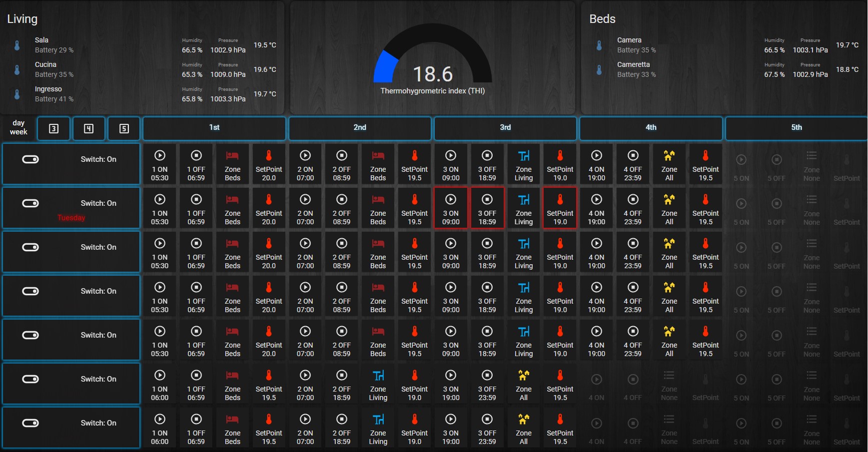This screenshot has width=868, height=452.
Task: Open Tuesday's 4 OFF 23:59 stop time
Action: (x=633, y=208)
